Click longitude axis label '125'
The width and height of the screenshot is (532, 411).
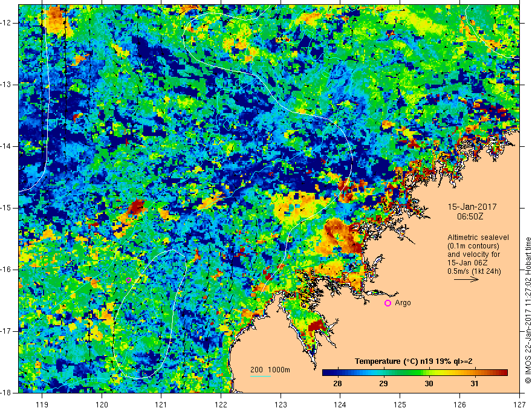coord(400,404)
